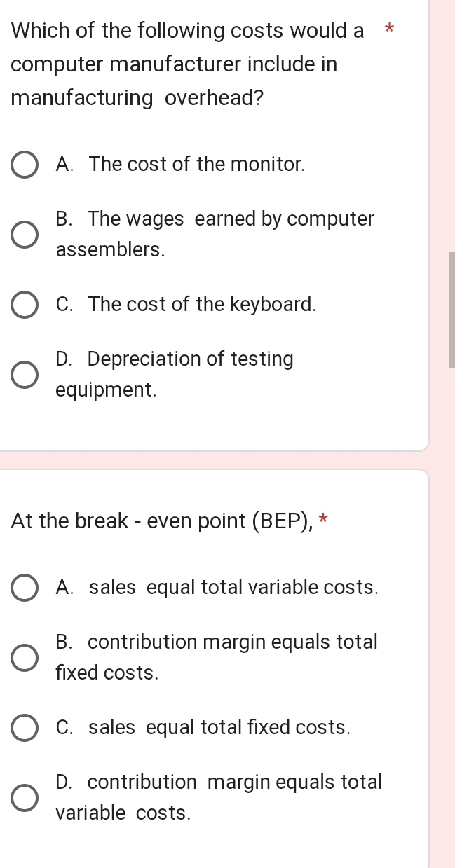455x868 pixels.
Task: Select radio for sales equal total variable costs
Action: [x=25, y=588]
